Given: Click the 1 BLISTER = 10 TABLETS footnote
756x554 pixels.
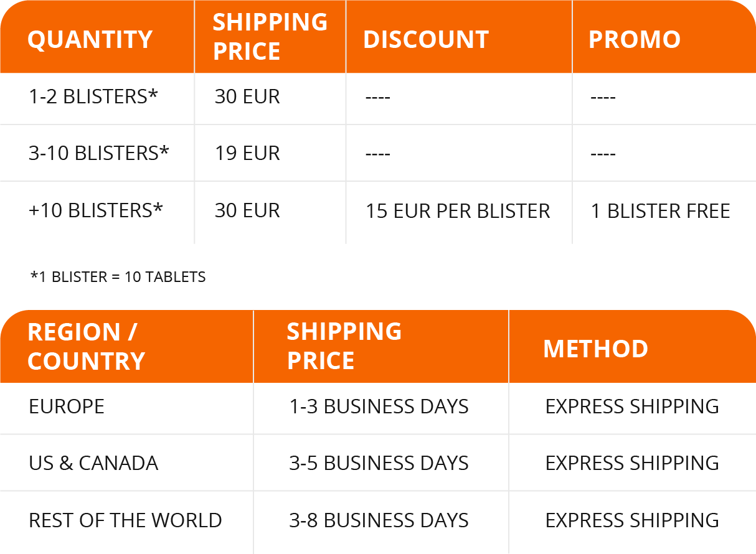Looking at the screenshot, I should (x=118, y=277).
